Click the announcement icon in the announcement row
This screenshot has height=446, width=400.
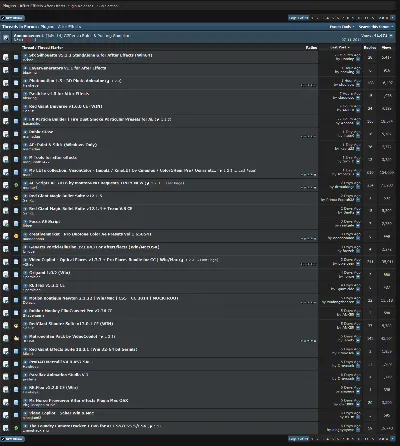(x=6, y=37)
